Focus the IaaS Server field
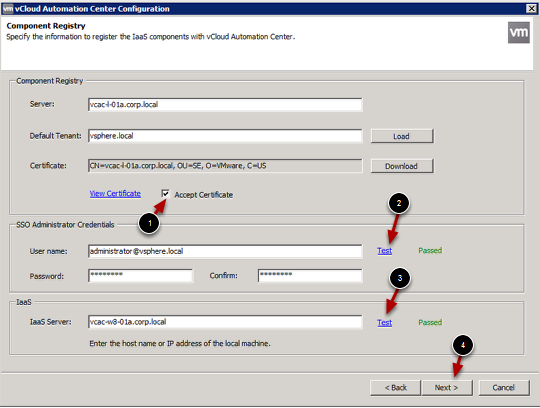 pos(225,322)
